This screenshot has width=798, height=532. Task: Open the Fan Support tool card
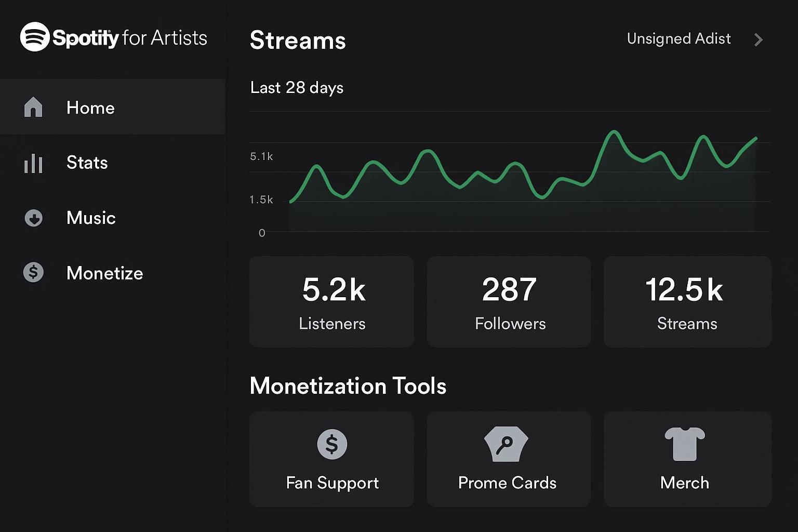coord(331,459)
